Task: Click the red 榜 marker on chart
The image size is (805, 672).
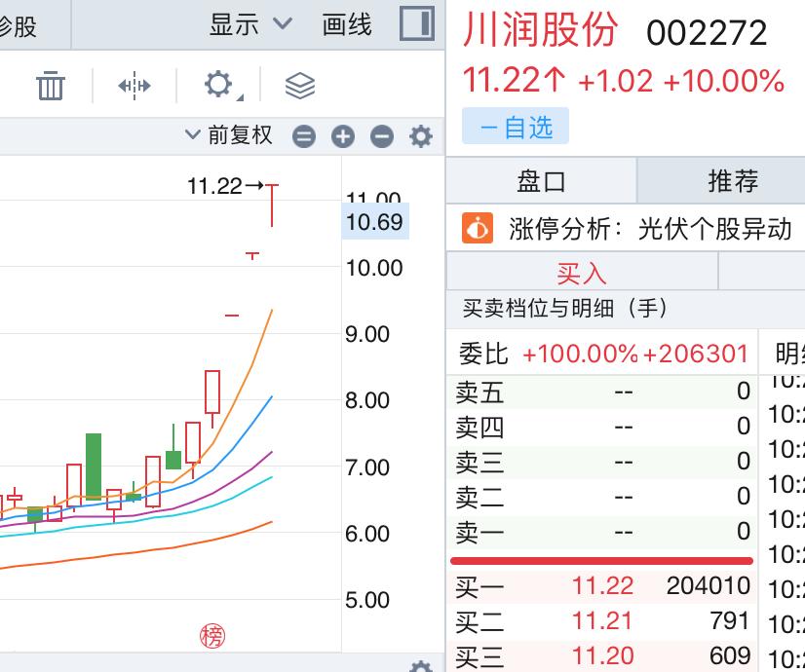Action: pos(212,636)
